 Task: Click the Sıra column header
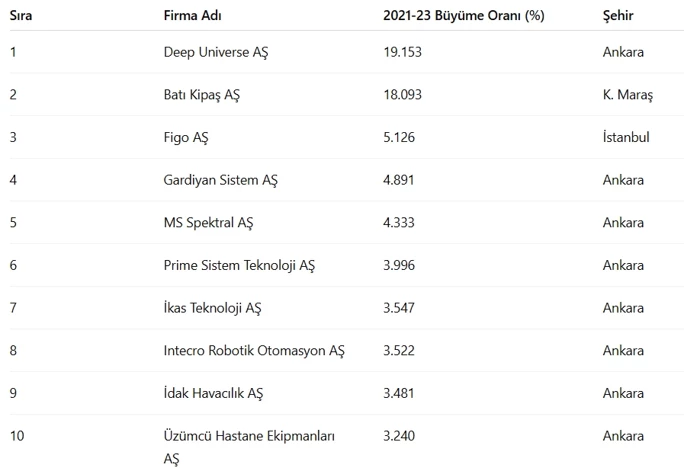coord(21,16)
